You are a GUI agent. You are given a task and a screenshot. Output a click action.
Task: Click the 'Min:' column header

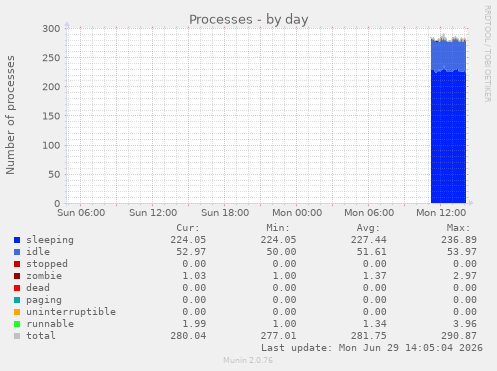[x=278, y=228]
